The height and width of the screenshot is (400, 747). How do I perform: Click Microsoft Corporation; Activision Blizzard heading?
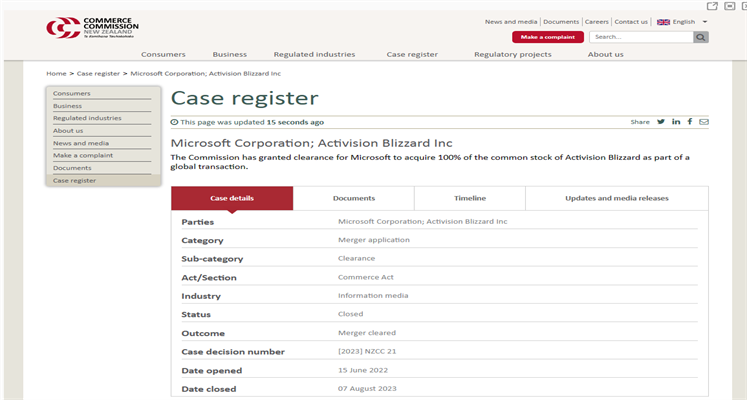click(312, 143)
